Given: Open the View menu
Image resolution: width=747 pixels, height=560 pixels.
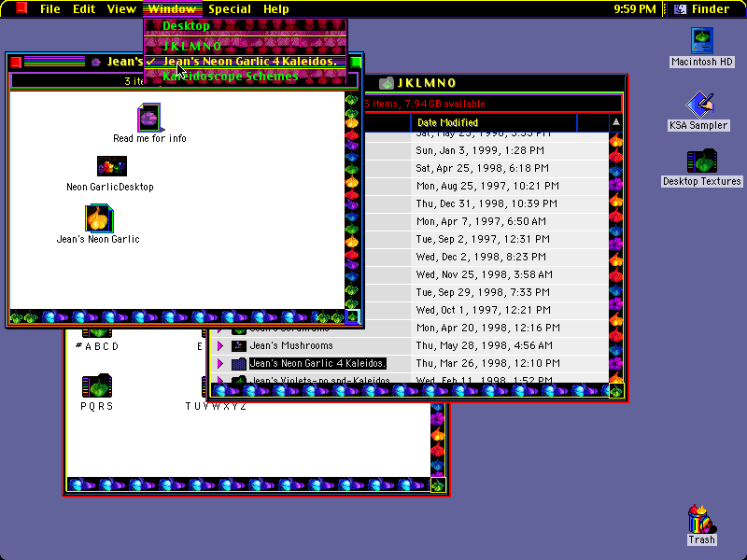Looking at the screenshot, I should coord(121,8).
